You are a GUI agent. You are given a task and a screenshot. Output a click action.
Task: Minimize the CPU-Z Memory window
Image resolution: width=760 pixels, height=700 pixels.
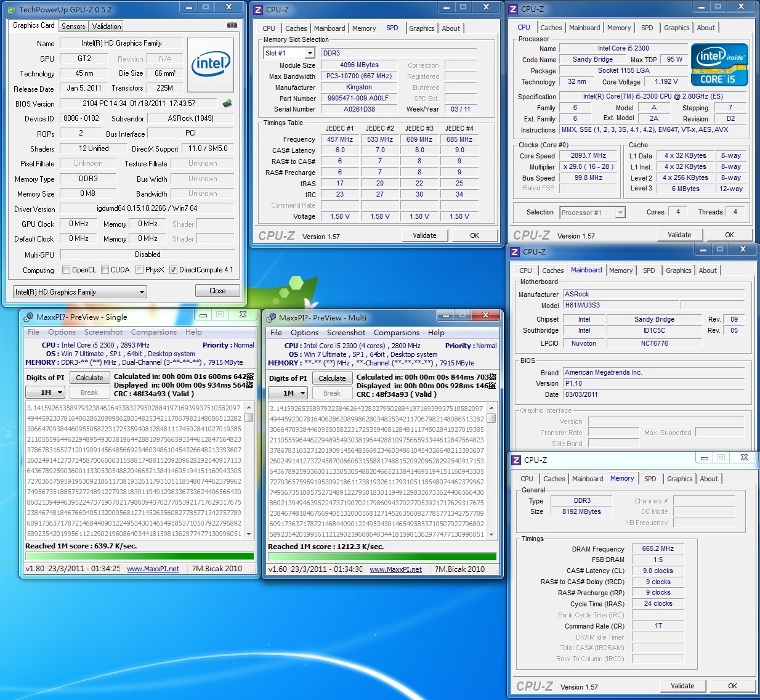point(704,458)
